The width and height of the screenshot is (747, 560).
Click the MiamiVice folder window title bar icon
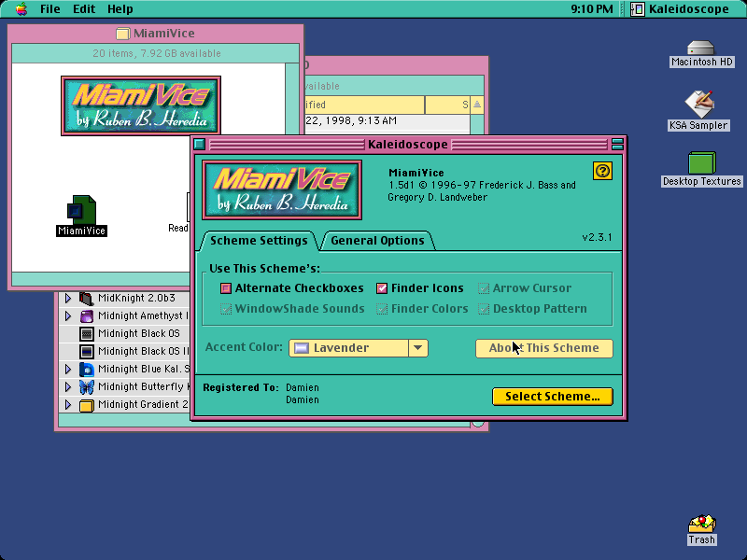123,34
